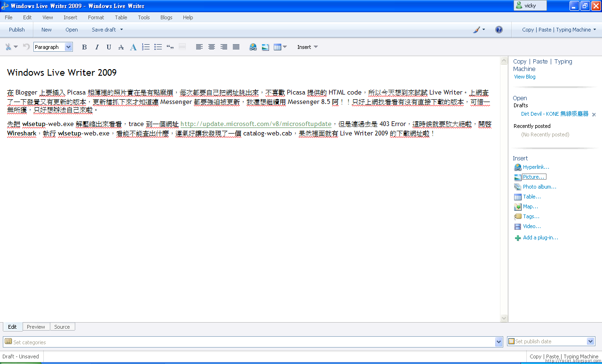Click the Open button in toolbar
The height and width of the screenshot is (364, 602).
tap(71, 30)
